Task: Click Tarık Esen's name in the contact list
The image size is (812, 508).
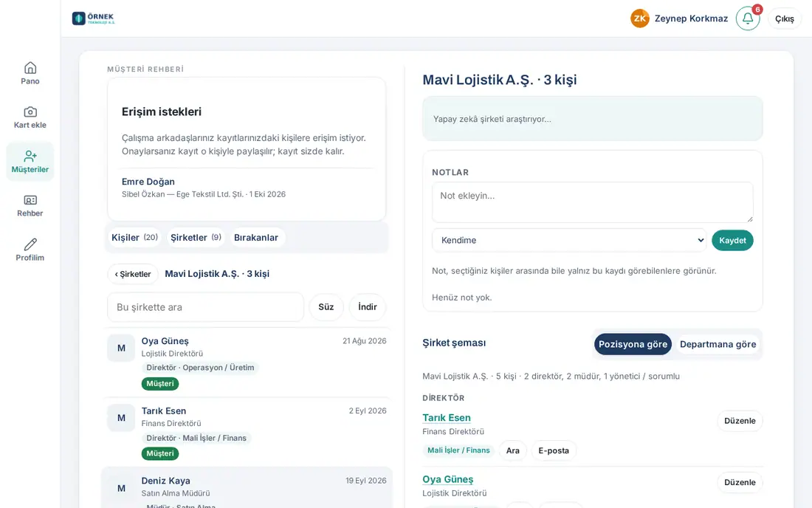Action: (164, 411)
